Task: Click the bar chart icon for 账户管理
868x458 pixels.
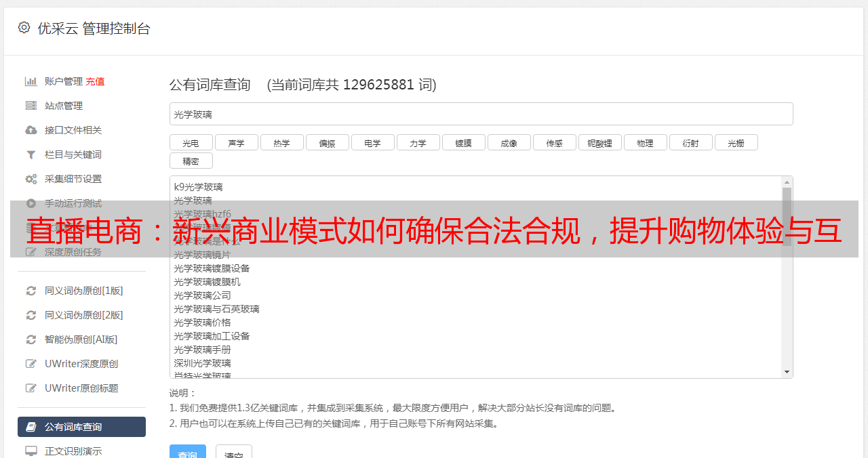Action: (x=31, y=81)
